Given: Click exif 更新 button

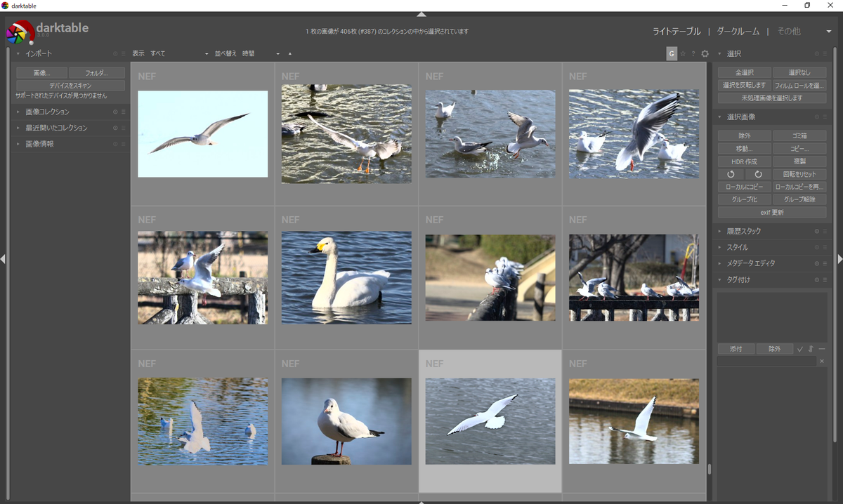Looking at the screenshot, I should click(x=772, y=212).
